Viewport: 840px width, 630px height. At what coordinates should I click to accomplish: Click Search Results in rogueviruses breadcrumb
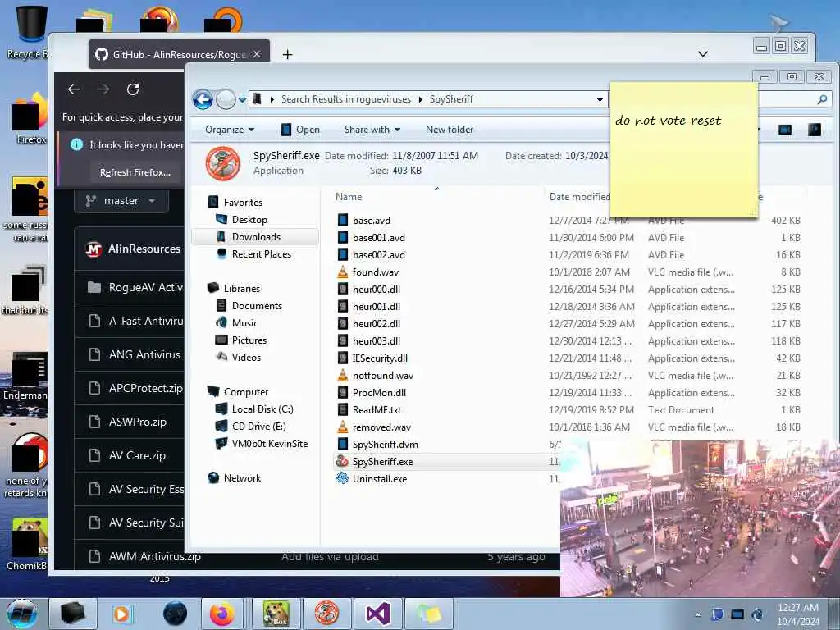point(346,99)
